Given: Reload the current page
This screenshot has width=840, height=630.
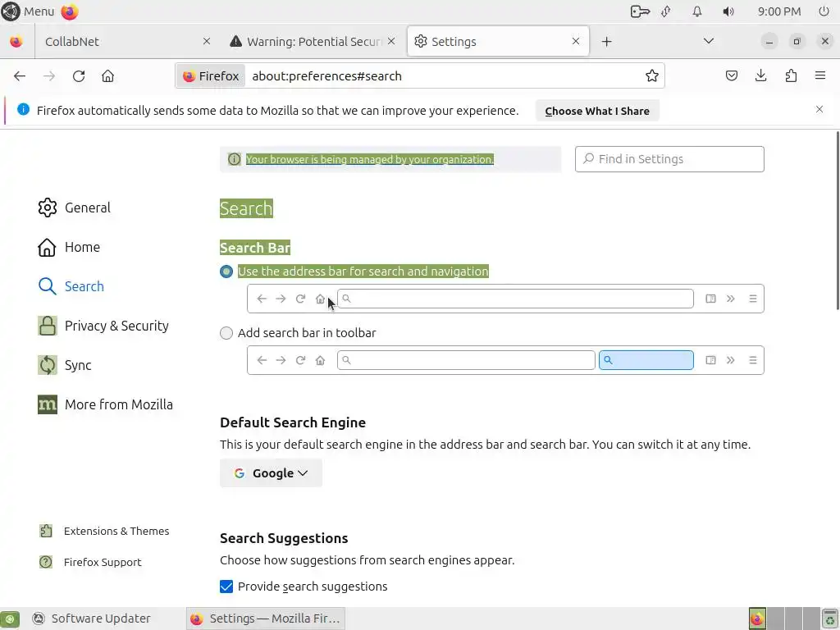Looking at the screenshot, I should tap(79, 75).
